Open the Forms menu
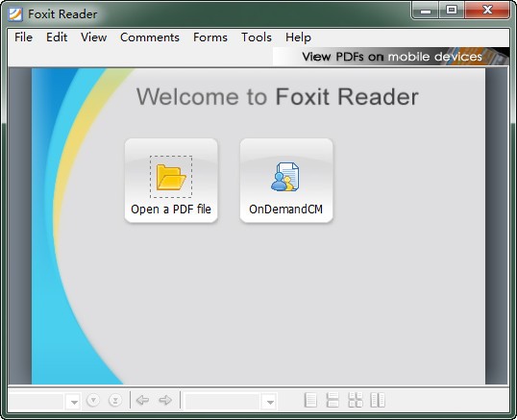Image resolution: width=517 pixels, height=420 pixels. (x=210, y=37)
